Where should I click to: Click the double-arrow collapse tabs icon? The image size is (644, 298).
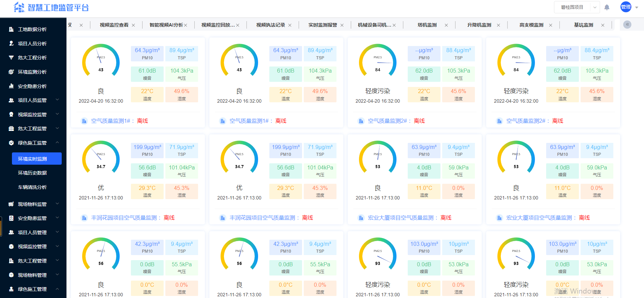pyautogui.click(x=627, y=25)
